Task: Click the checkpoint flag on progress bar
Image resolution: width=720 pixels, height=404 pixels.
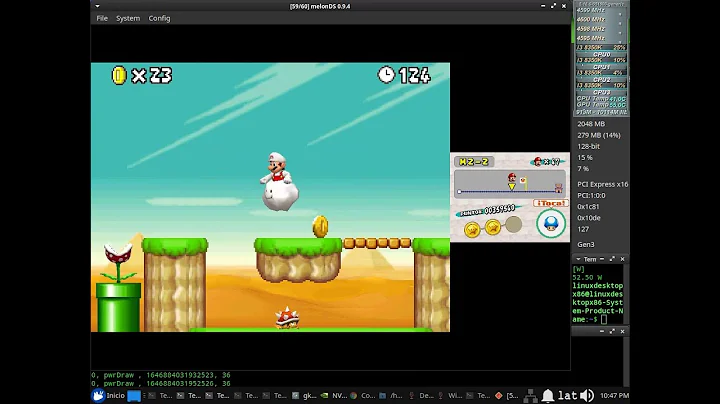Action: pyautogui.click(x=523, y=183)
